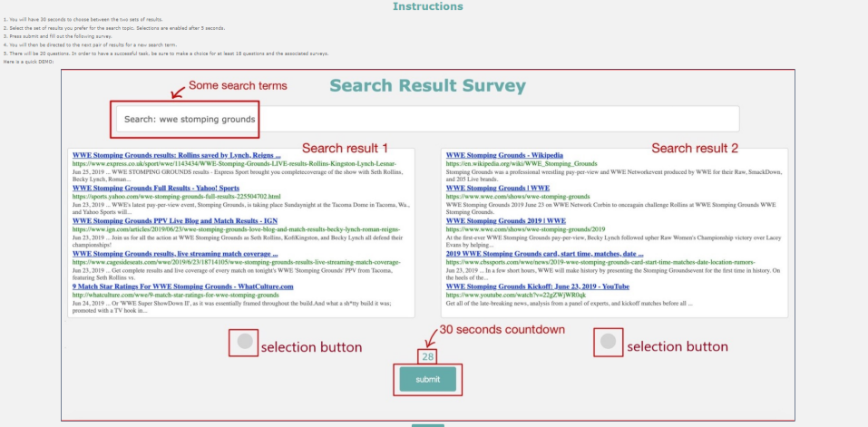Click the instruction line about 20 questions
This screenshot has width=868, height=427.
(165, 53)
